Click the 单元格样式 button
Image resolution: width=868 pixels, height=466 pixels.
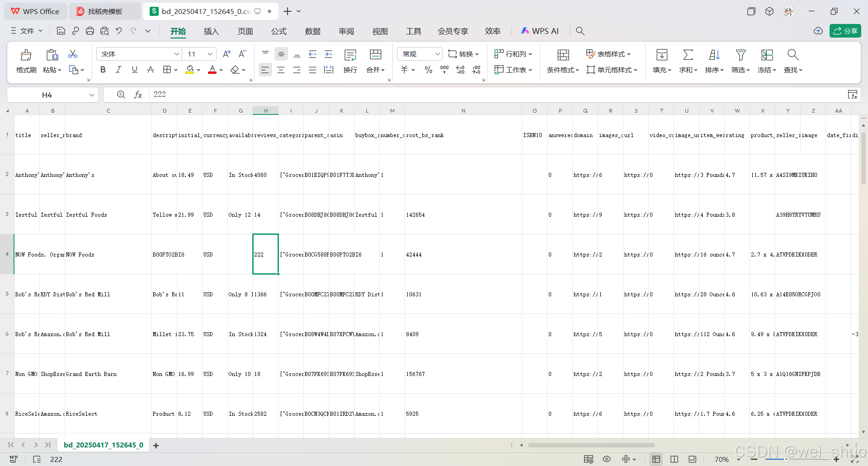[612, 70]
